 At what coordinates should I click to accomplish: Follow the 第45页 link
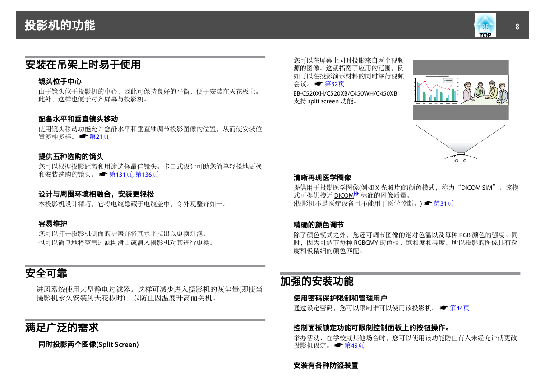354,346
